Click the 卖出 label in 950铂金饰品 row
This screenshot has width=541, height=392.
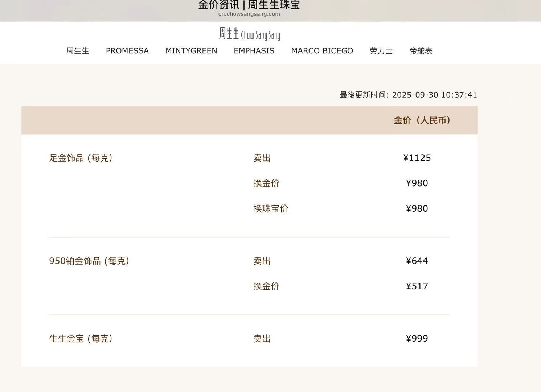coord(262,261)
